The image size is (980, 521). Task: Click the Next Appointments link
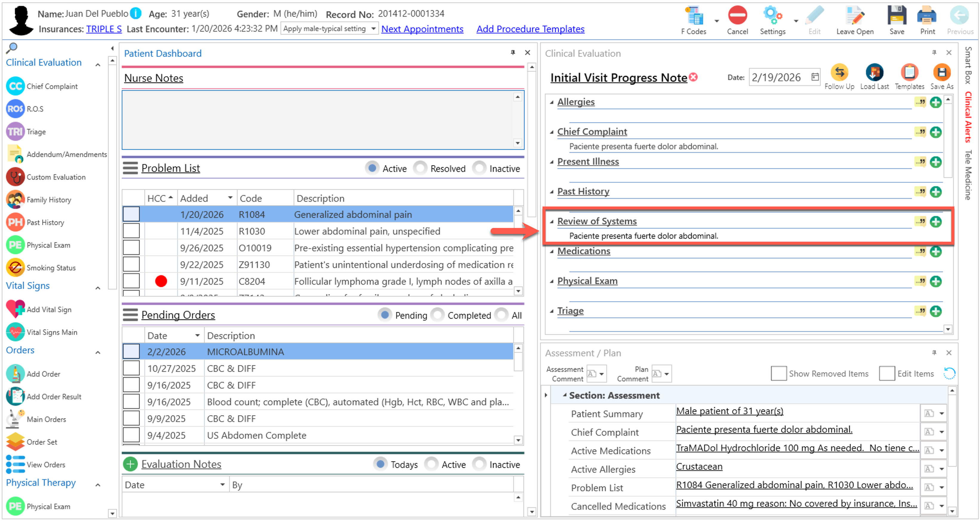coord(422,29)
